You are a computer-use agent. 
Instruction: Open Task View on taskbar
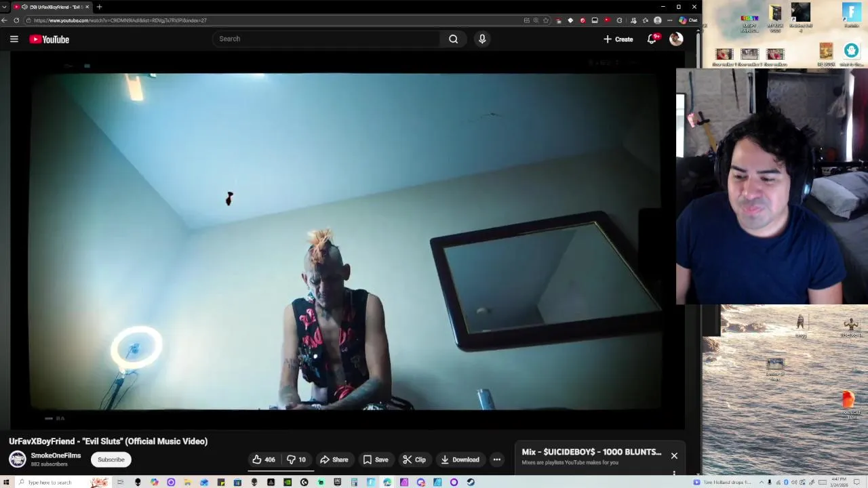point(120,482)
